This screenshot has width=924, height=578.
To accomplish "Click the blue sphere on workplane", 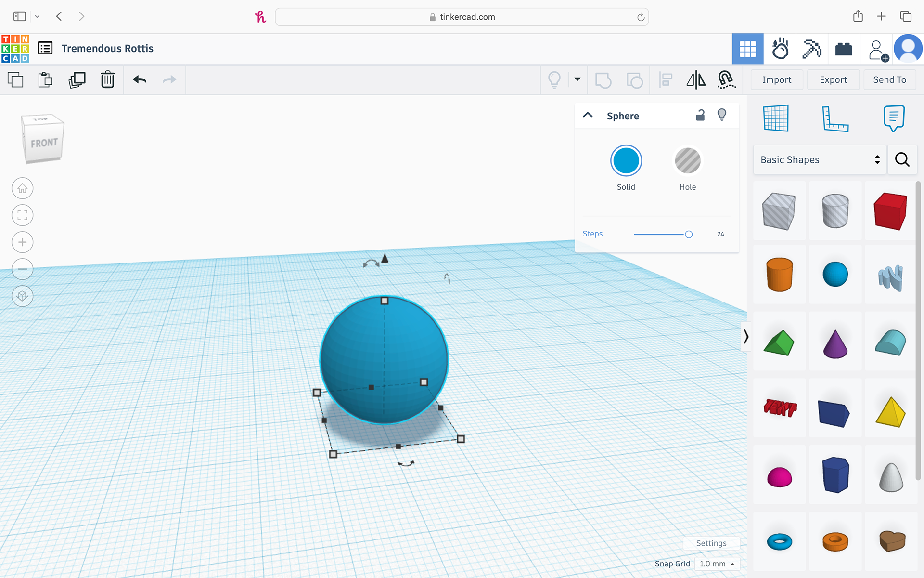I will click(x=384, y=359).
